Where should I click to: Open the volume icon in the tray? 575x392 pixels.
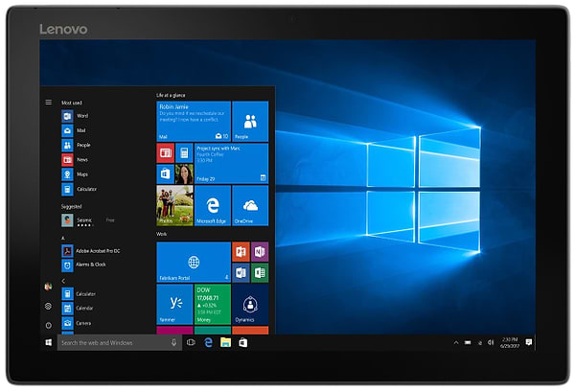click(491, 342)
